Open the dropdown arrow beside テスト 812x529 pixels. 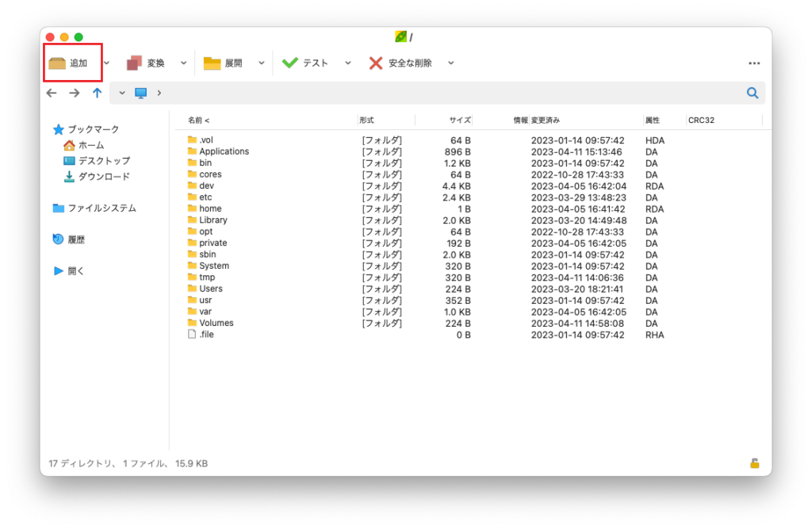coord(348,63)
